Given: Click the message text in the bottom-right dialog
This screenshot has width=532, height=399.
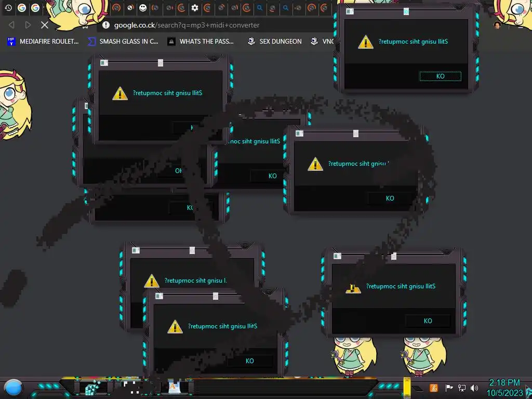Looking at the screenshot, I should [x=401, y=286].
